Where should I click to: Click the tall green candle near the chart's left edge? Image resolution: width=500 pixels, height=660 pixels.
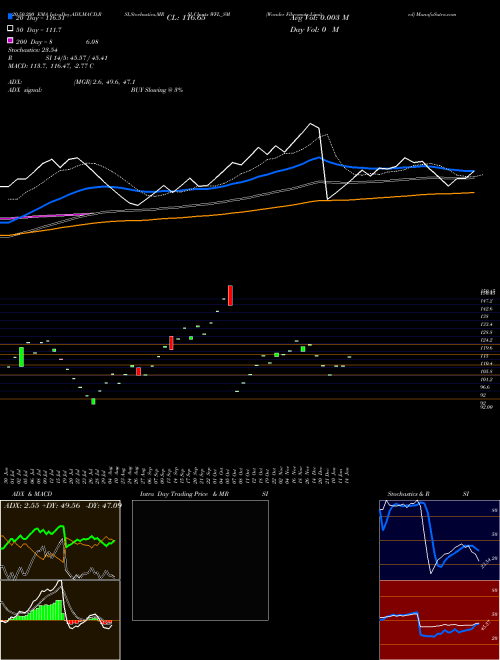21,357
